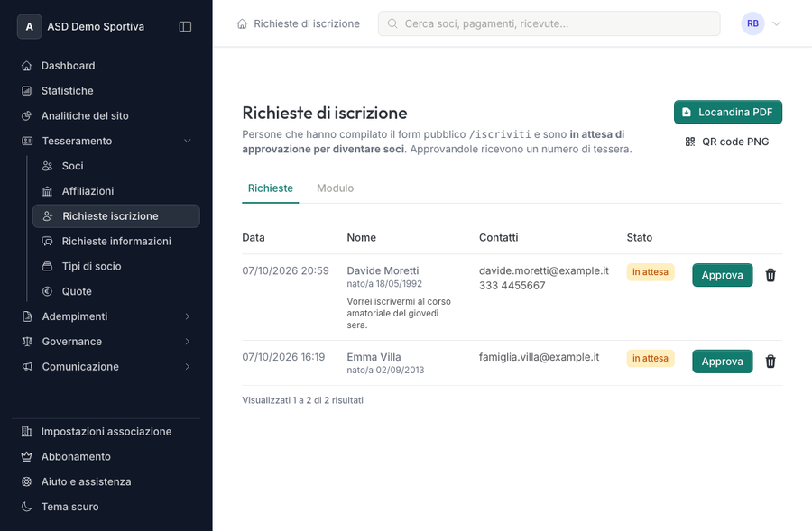Click the in attesa badge for Davide Moretti

(x=651, y=272)
